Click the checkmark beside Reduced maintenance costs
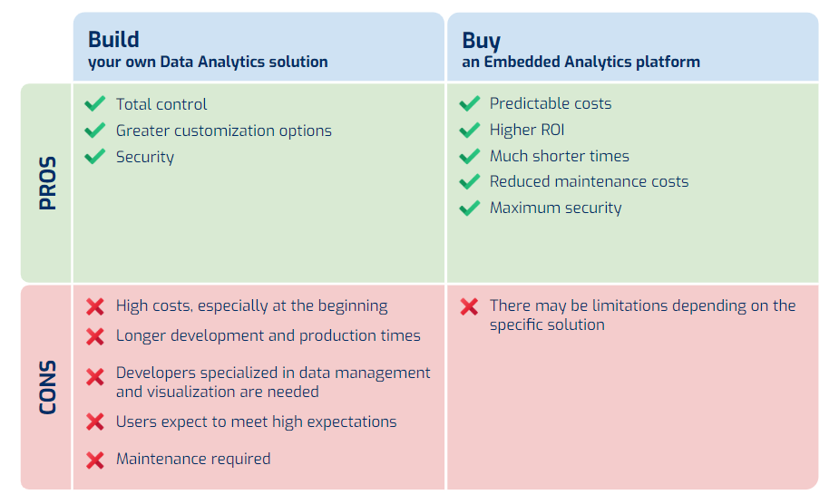This screenshot has width=839, height=504. (x=469, y=181)
